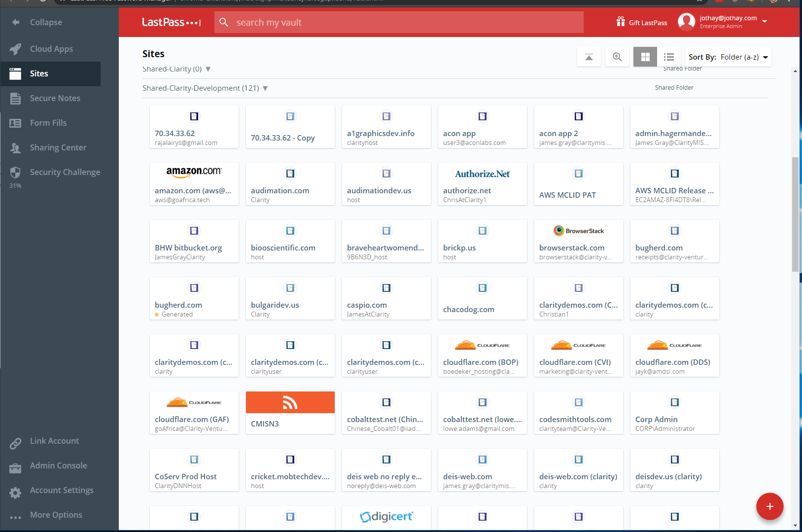Click the 70.34.33.62 - Copy card icon
Image resolution: width=802 pixels, height=532 pixels.
290,116
